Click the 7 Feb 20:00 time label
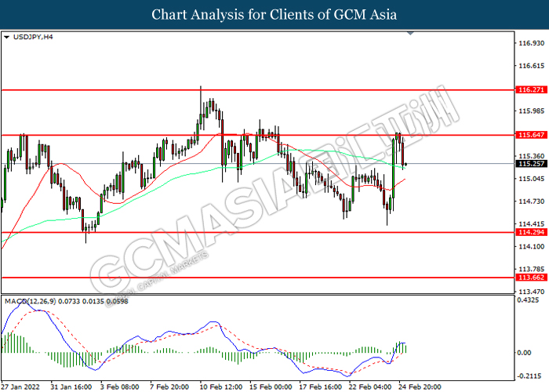 pos(169,387)
